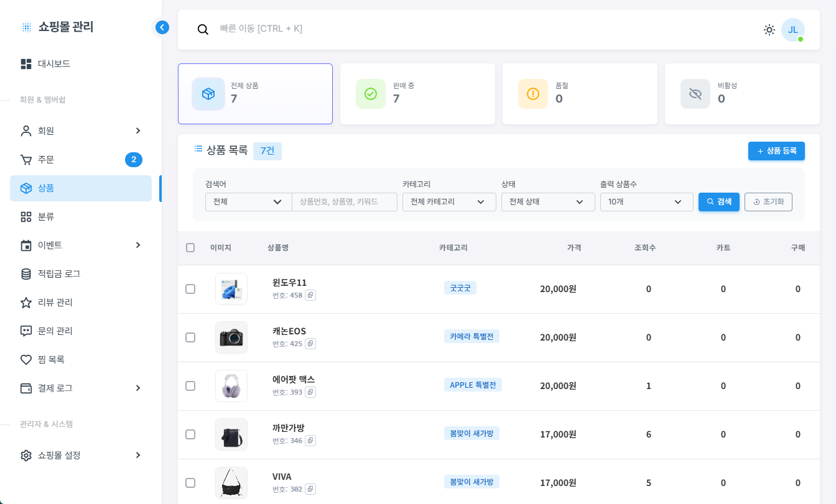Click the 상품 등록 button

pyautogui.click(x=776, y=151)
